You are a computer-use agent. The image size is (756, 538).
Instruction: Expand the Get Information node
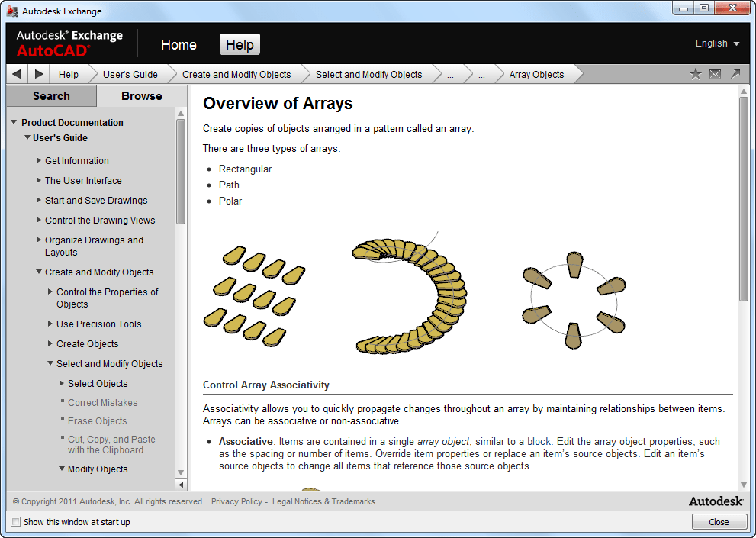coord(39,160)
